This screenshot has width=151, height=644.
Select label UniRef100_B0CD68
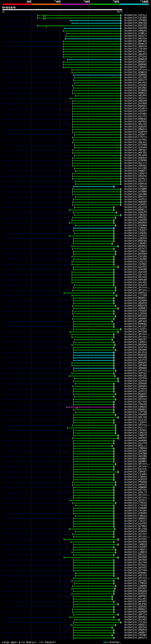[x=135, y=332]
